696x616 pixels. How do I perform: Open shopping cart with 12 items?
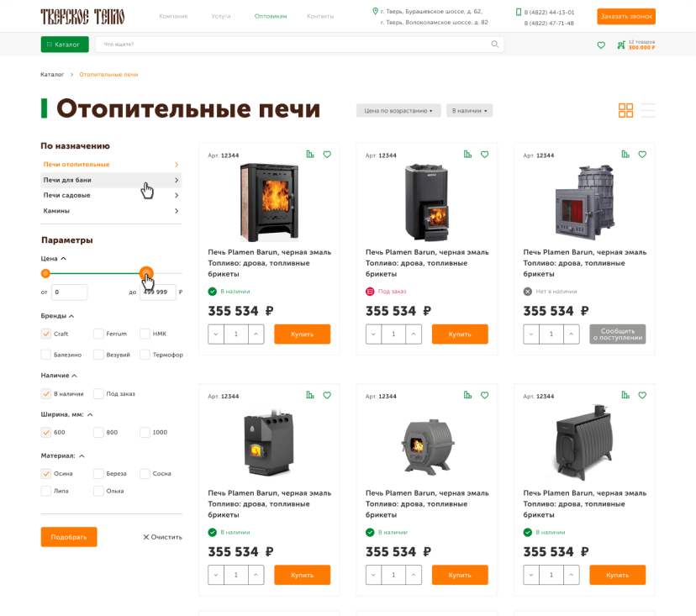[x=636, y=45]
